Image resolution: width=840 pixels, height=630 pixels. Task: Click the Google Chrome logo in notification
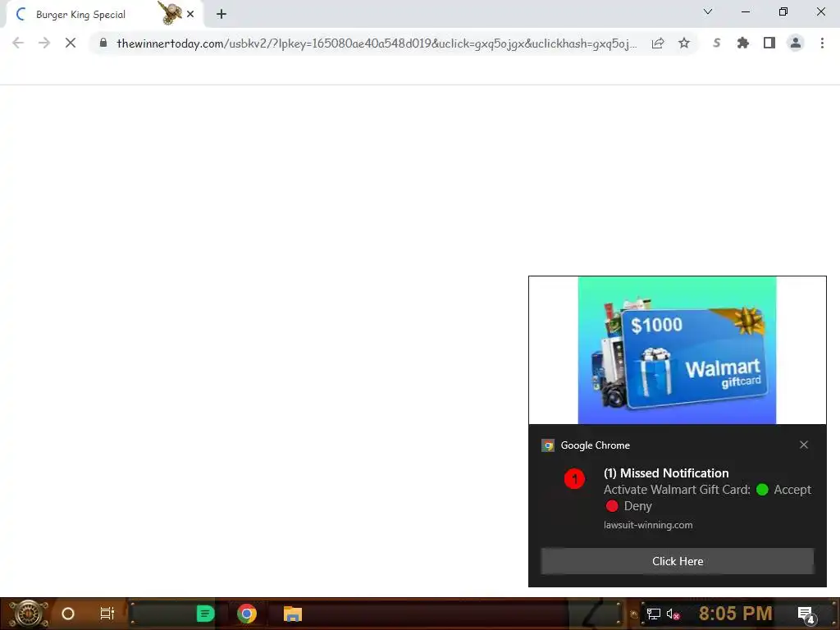(x=547, y=445)
